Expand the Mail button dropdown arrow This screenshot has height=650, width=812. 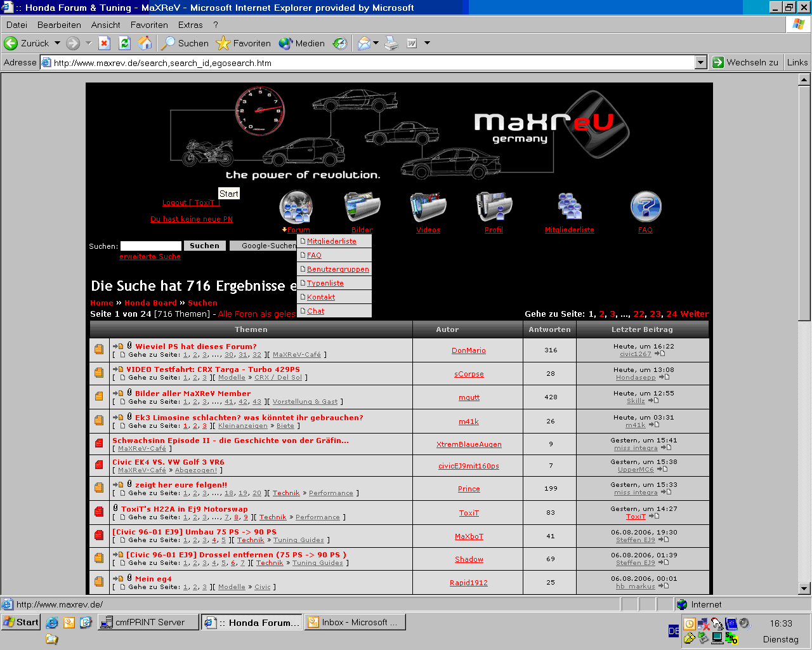click(376, 43)
